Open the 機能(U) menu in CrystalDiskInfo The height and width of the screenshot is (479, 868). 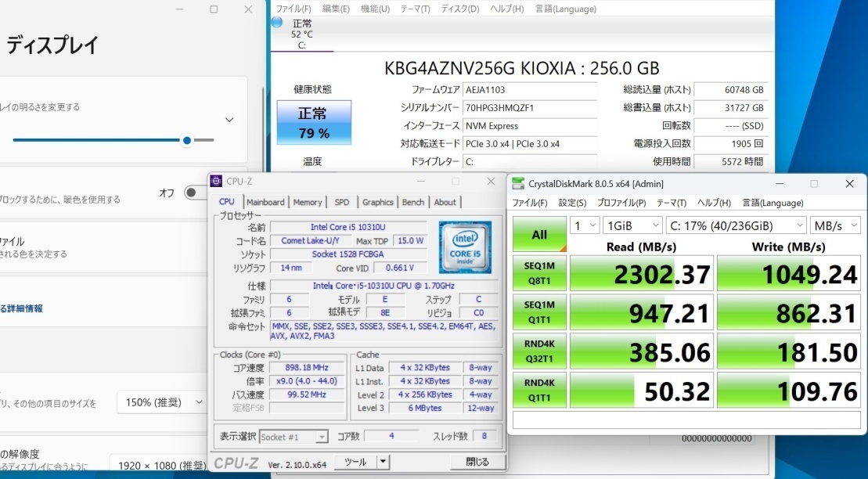click(x=374, y=9)
